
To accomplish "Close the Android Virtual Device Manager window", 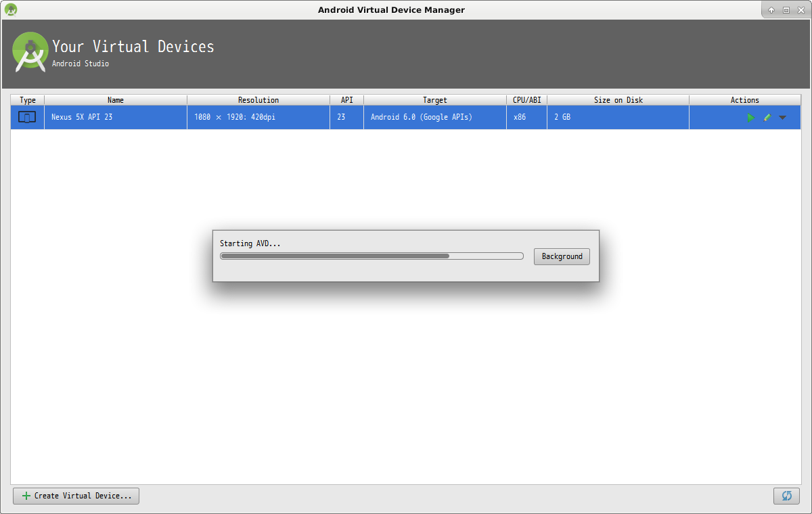I will click(800, 10).
